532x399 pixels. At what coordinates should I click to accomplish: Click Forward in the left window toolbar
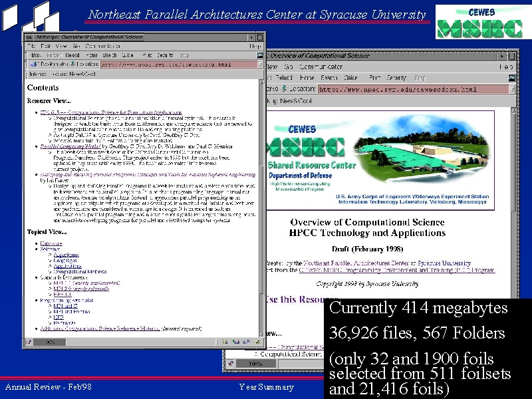(x=54, y=55)
